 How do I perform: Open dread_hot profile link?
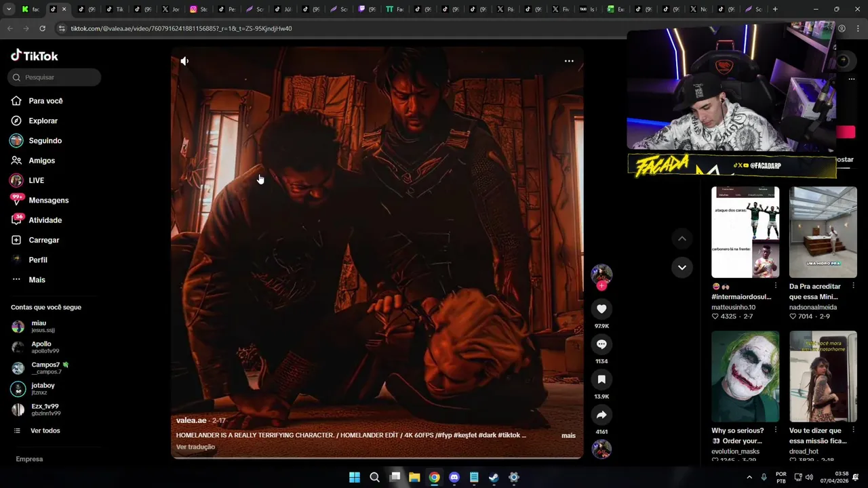pos(804,451)
